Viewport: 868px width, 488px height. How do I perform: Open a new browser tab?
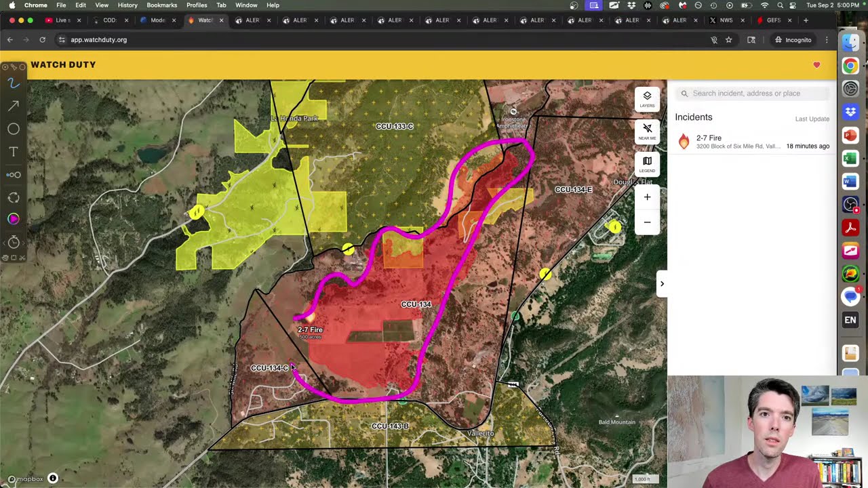(806, 20)
